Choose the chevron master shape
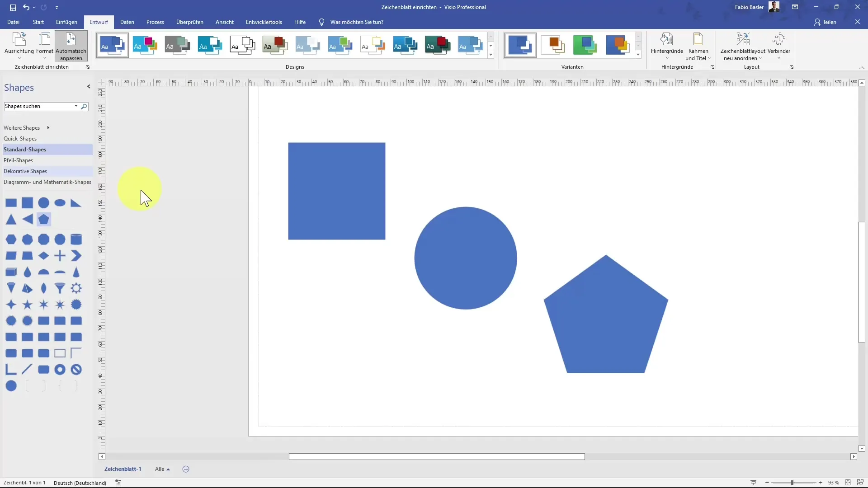Screen dimensions: 868x488 pyautogui.click(x=76, y=256)
